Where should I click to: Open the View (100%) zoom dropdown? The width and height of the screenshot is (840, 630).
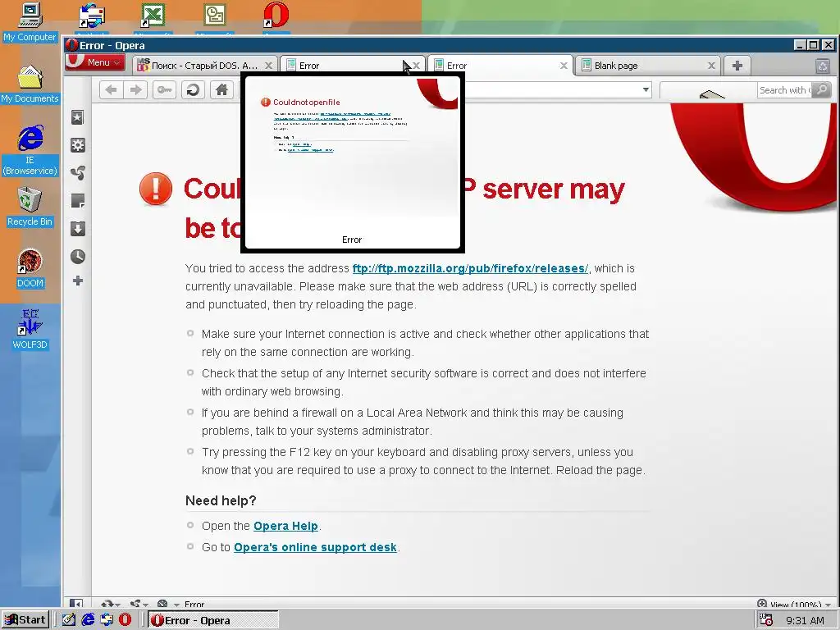point(794,605)
